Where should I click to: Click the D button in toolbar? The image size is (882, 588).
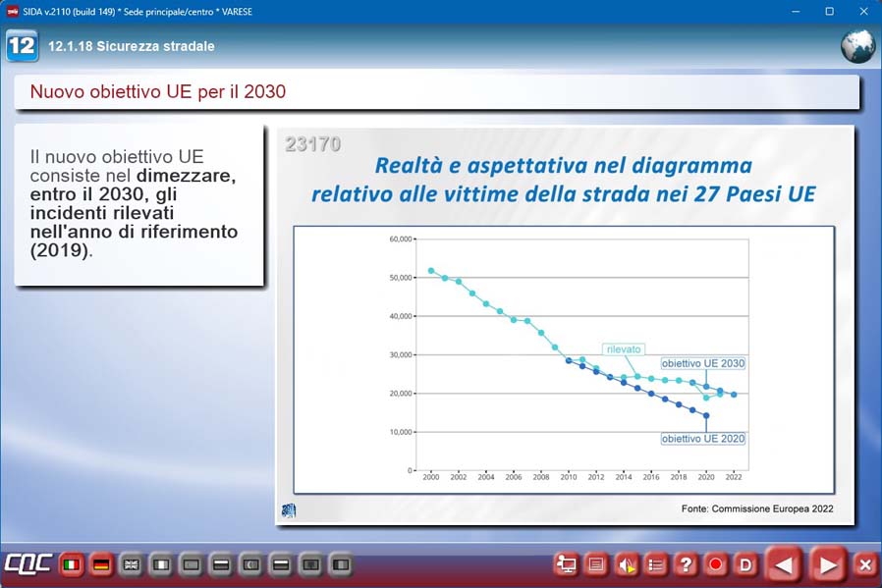[x=745, y=565]
